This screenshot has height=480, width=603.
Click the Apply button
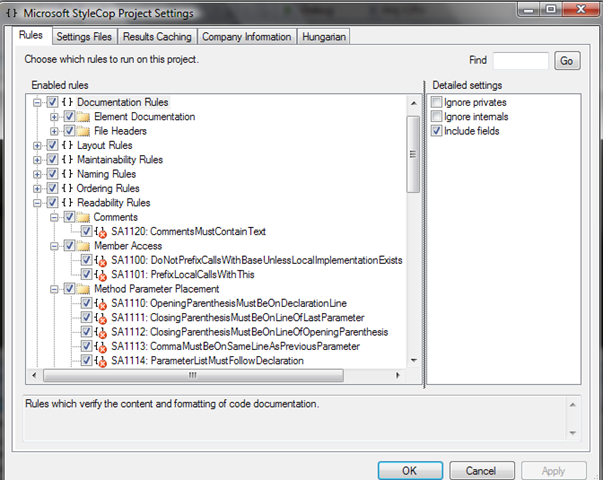click(553, 471)
